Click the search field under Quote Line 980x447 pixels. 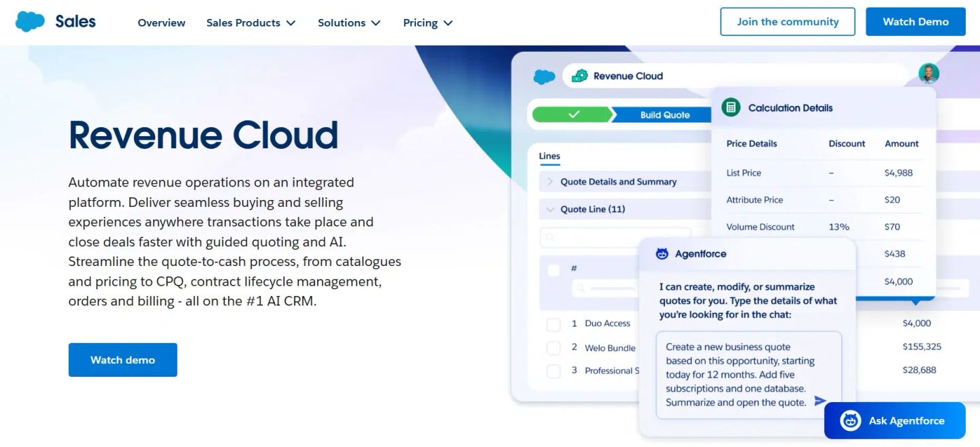point(615,237)
